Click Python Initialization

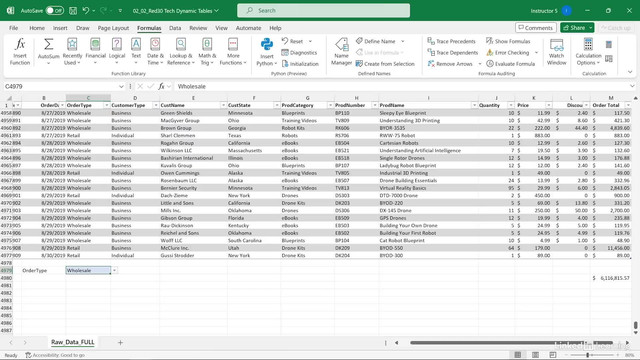pos(300,64)
